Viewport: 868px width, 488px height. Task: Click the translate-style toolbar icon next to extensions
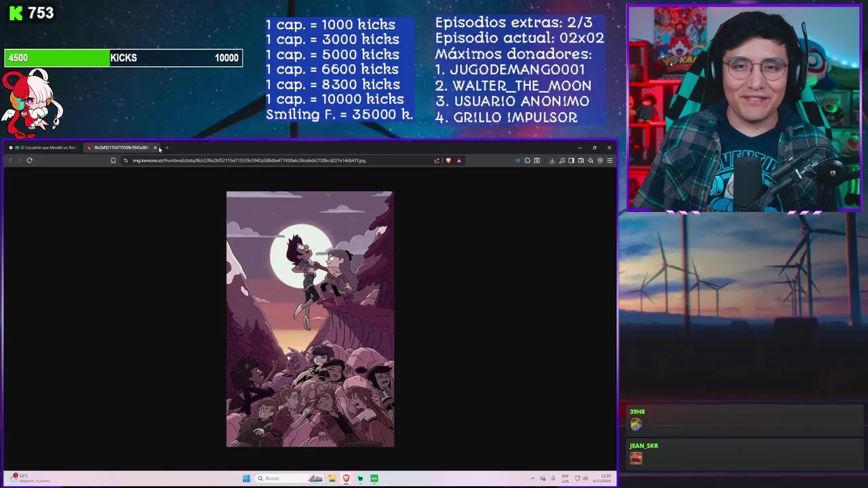pyautogui.click(x=537, y=161)
